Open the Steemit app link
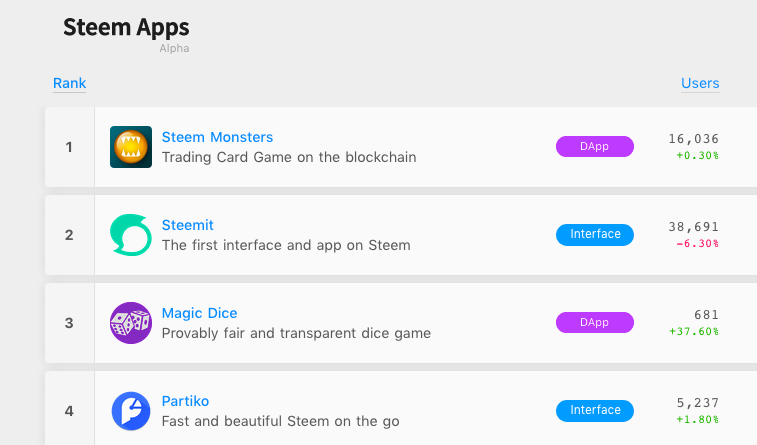 (188, 225)
